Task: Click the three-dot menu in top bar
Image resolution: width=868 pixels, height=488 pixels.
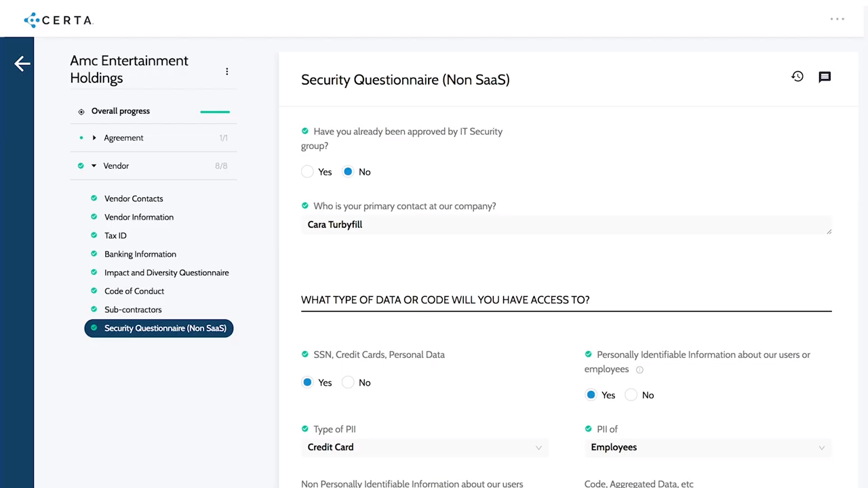Action: pos(837,19)
